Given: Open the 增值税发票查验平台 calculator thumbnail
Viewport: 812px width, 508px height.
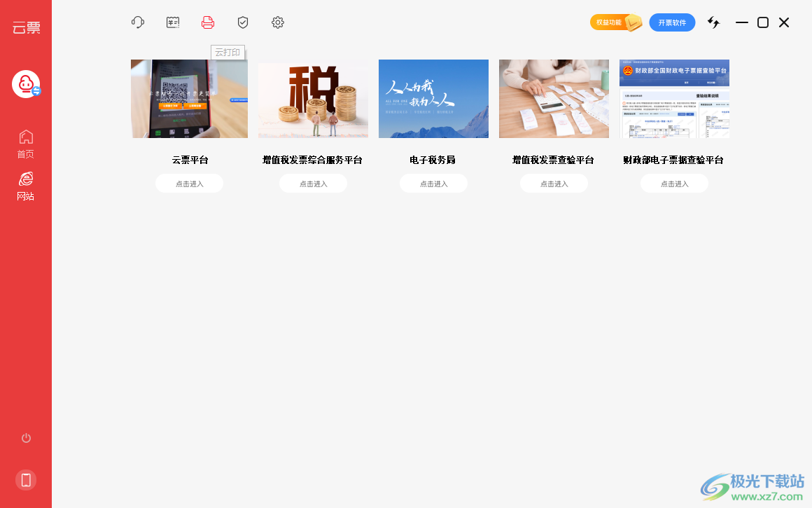Looking at the screenshot, I should [554, 99].
